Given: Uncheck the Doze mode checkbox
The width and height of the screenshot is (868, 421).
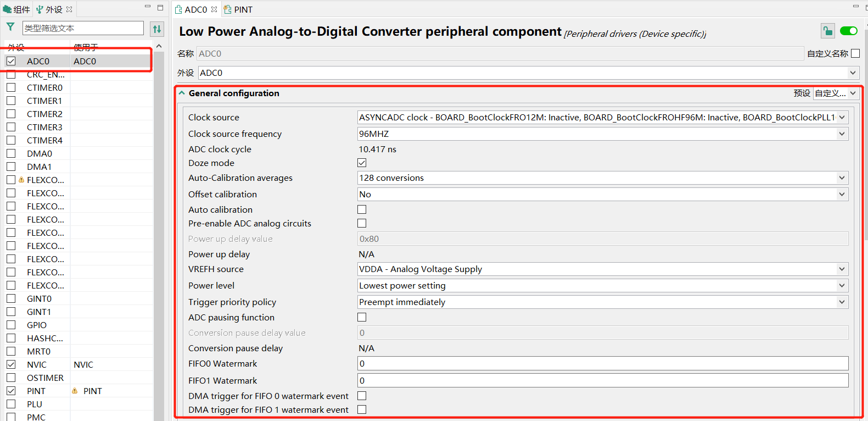Looking at the screenshot, I should pyautogui.click(x=362, y=163).
